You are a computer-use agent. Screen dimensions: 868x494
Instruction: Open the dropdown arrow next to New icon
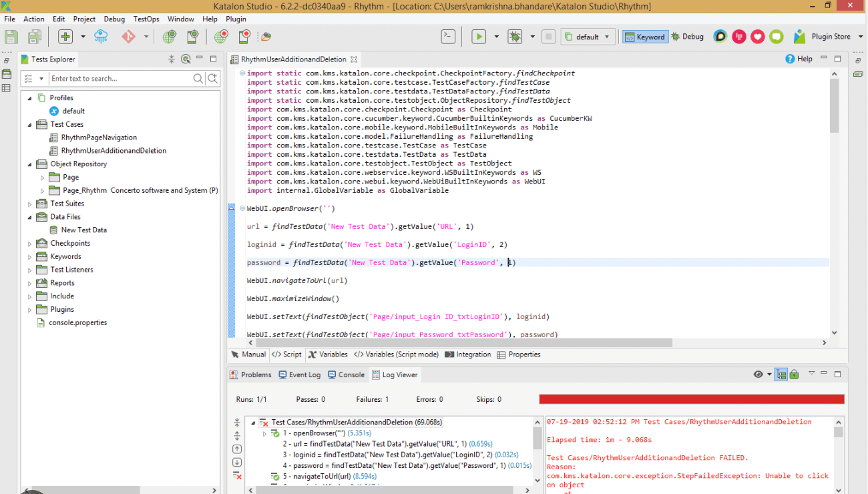click(83, 37)
